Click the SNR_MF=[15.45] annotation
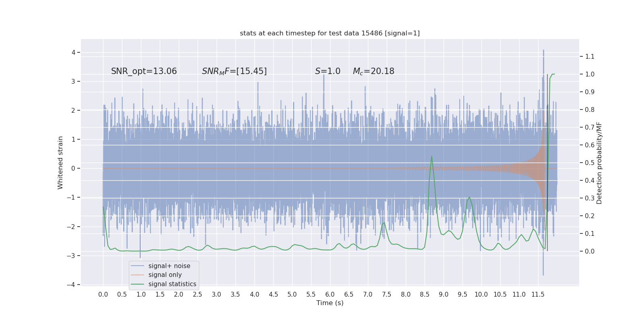The image size is (644, 322). pos(234,71)
